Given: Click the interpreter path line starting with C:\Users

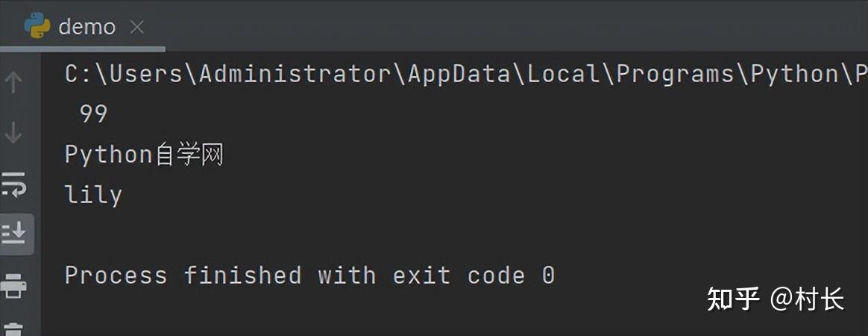Looking at the screenshot, I should click(466, 75).
